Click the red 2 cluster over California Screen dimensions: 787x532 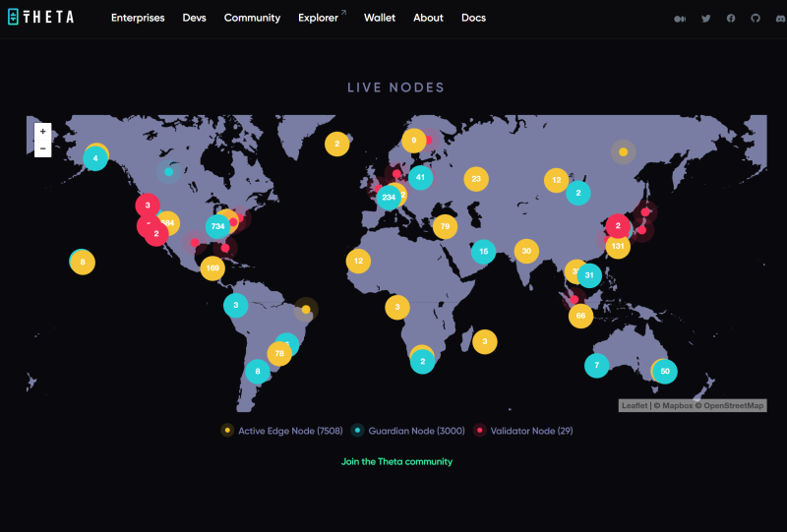tap(156, 234)
